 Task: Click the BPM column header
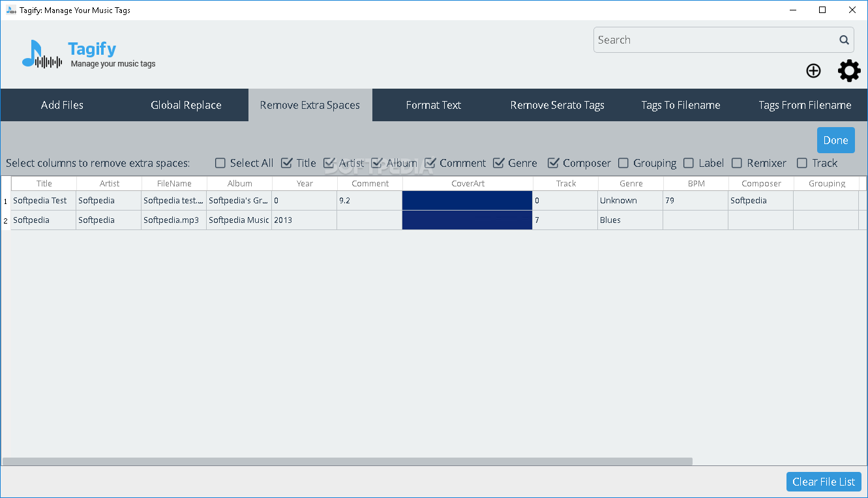click(x=696, y=183)
